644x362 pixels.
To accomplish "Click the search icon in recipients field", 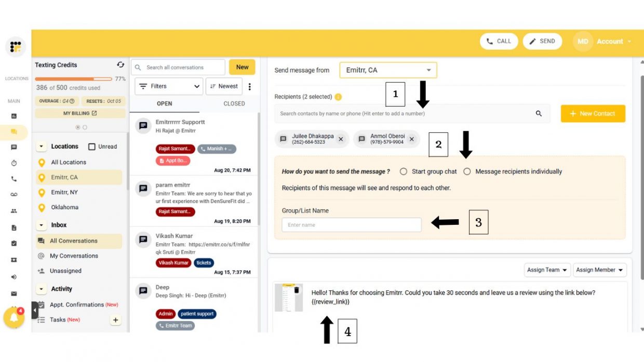I will [x=539, y=113].
